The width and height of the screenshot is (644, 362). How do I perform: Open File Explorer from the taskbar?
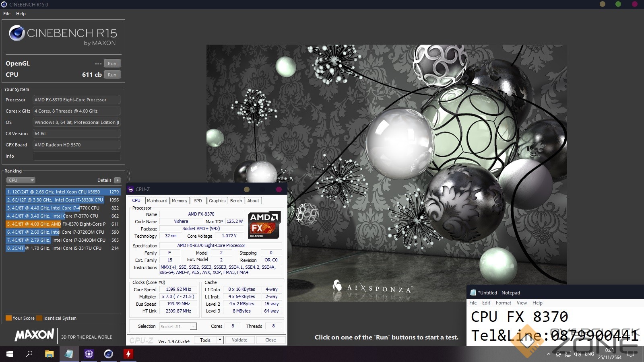(49, 354)
